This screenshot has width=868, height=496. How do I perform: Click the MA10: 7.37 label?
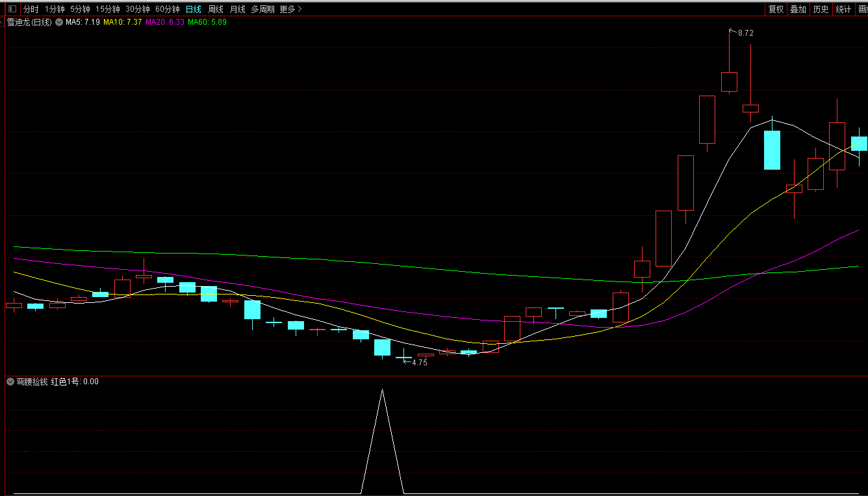(x=123, y=22)
